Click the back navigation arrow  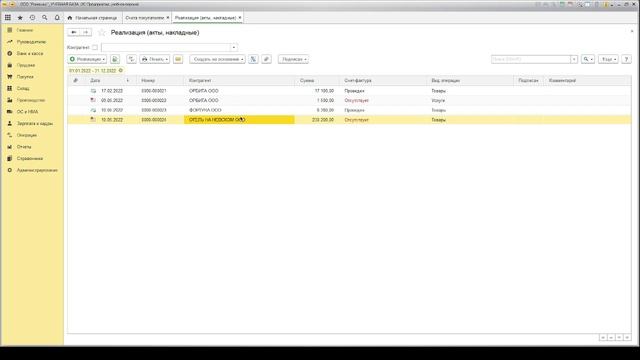(73, 32)
